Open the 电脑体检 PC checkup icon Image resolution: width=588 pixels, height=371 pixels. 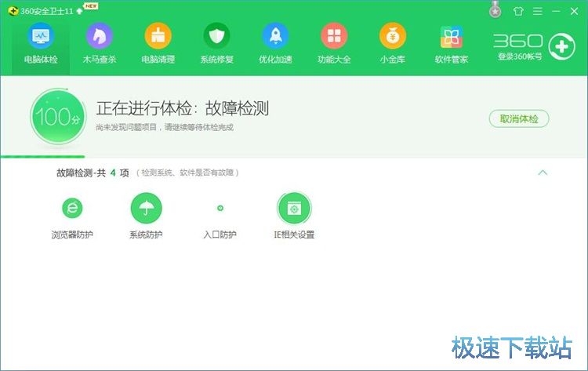[x=41, y=36]
